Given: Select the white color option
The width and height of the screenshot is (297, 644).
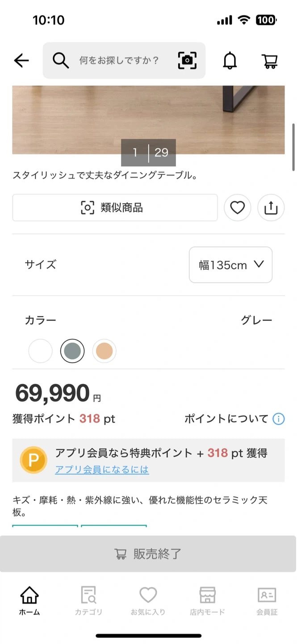Looking at the screenshot, I should 40,351.
